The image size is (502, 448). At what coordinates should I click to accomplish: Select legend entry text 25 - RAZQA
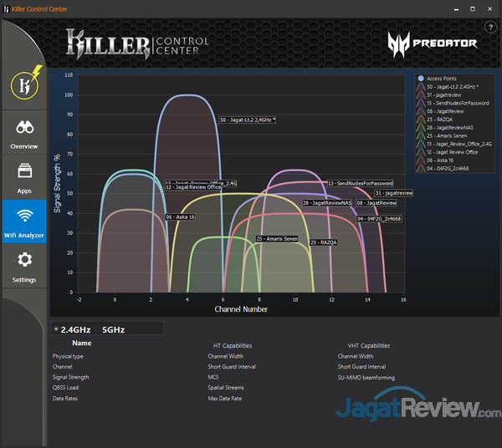coord(439,120)
